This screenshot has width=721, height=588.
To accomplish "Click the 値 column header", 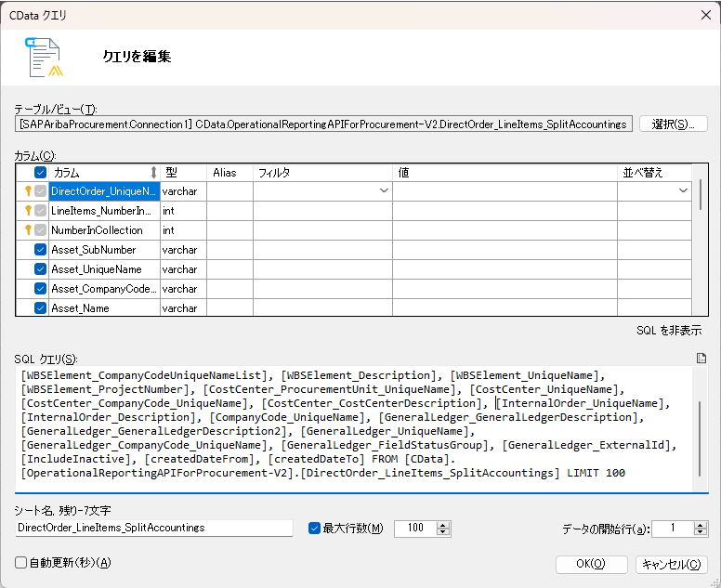I will [505, 173].
